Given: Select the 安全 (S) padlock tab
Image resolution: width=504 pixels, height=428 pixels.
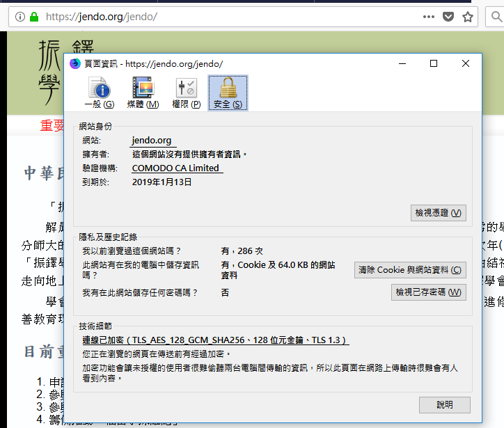Looking at the screenshot, I should coord(228,93).
